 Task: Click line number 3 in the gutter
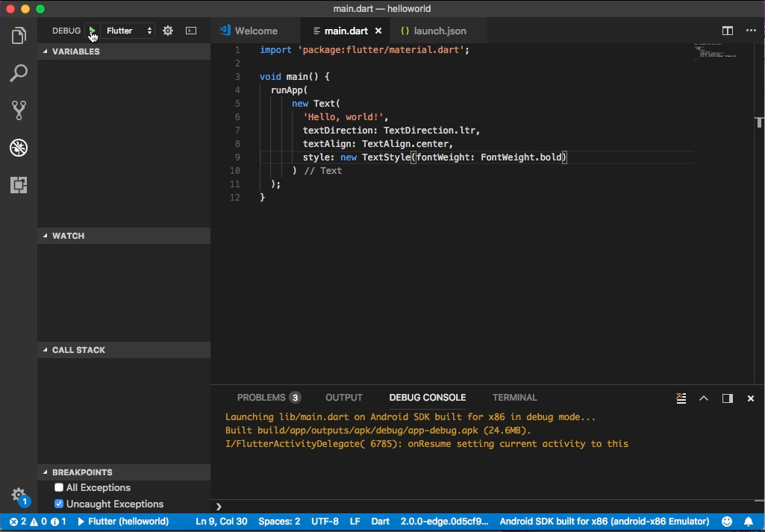(237, 77)
